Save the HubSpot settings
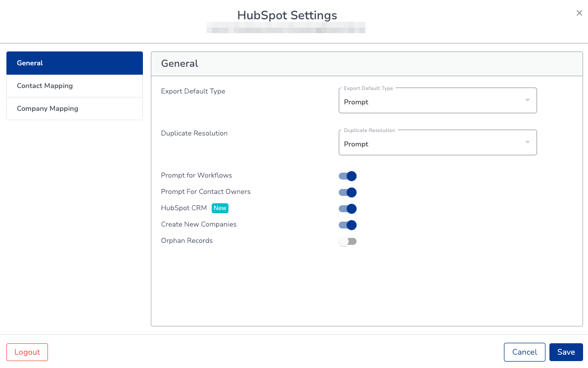The image size is (588, 368). point(566,352)
